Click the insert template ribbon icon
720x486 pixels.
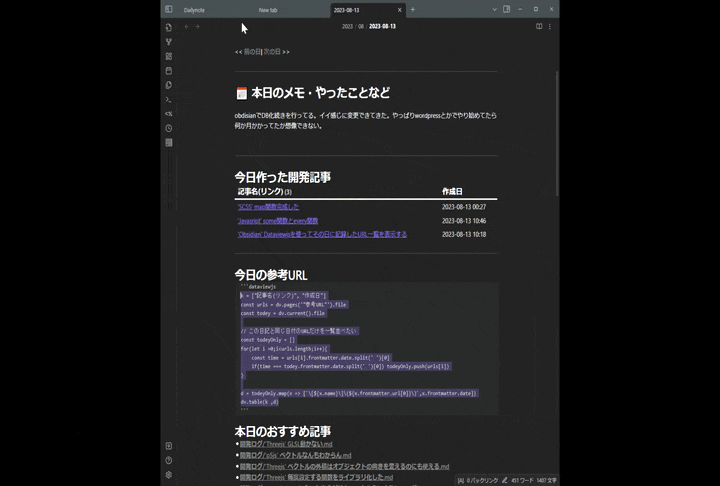click(x=169, y=85)
